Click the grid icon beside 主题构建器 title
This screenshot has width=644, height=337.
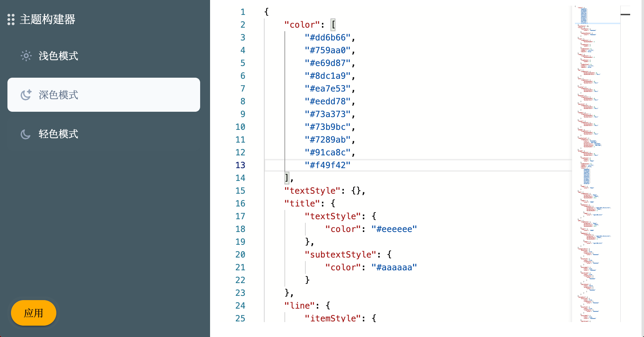10,20
